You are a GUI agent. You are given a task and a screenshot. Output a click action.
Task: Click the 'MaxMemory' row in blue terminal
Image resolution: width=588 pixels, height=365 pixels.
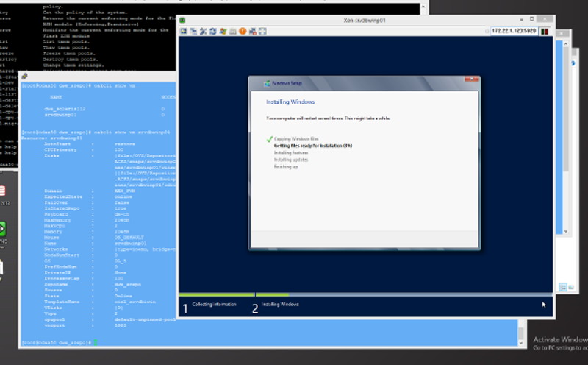(x=87, y=220)
